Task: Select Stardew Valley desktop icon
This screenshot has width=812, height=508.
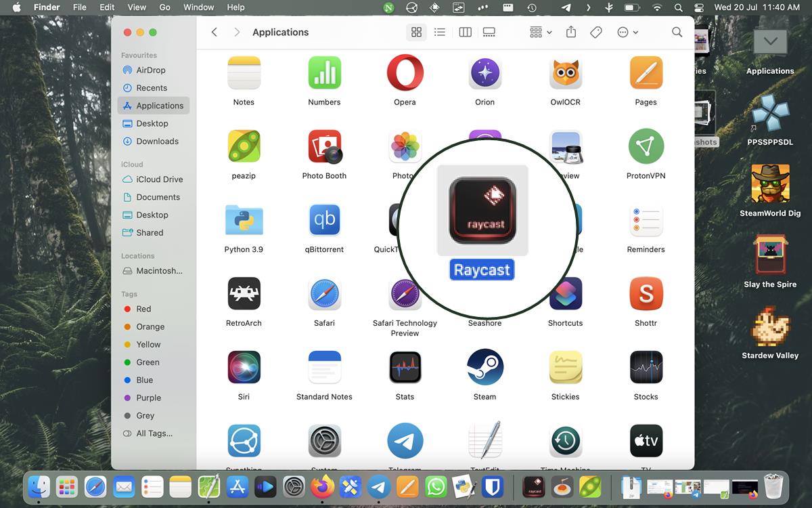Action: coord(770,326)
